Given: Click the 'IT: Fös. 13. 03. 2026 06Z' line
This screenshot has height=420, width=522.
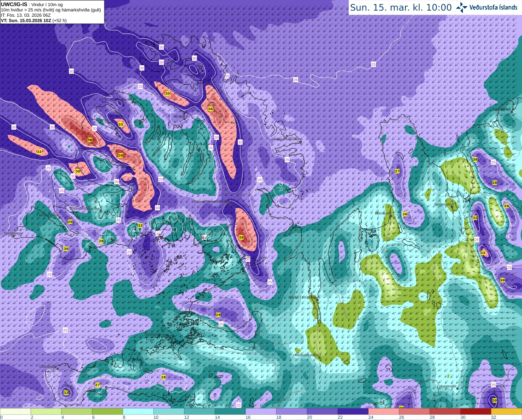Looking at the screenshot, I should click(26, 15).
